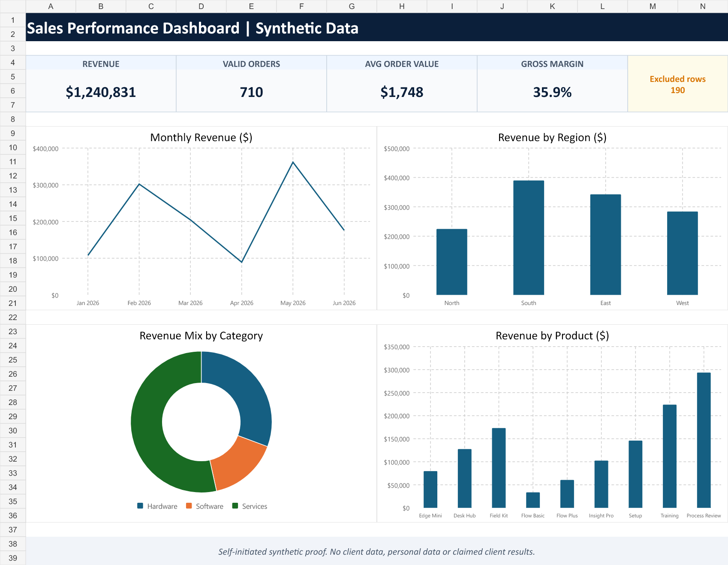
Task: Select the column D header
Action: click(x=201, y=6)
